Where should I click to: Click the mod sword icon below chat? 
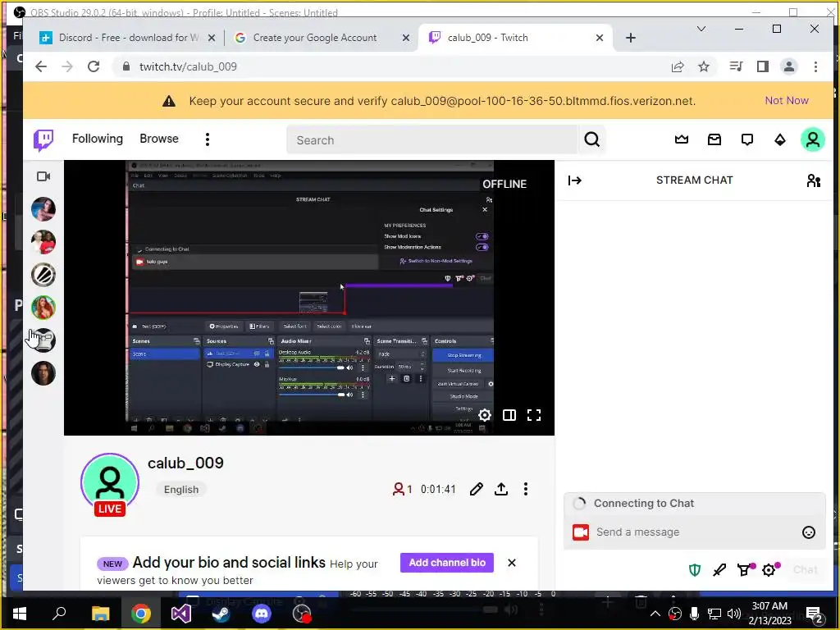click(719, 570)
